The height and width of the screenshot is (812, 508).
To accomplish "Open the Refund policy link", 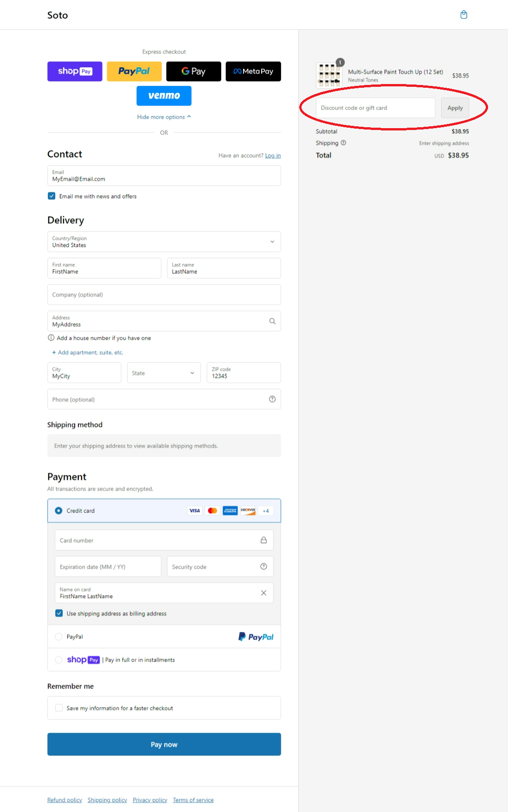I will click(x=64, y=800).
